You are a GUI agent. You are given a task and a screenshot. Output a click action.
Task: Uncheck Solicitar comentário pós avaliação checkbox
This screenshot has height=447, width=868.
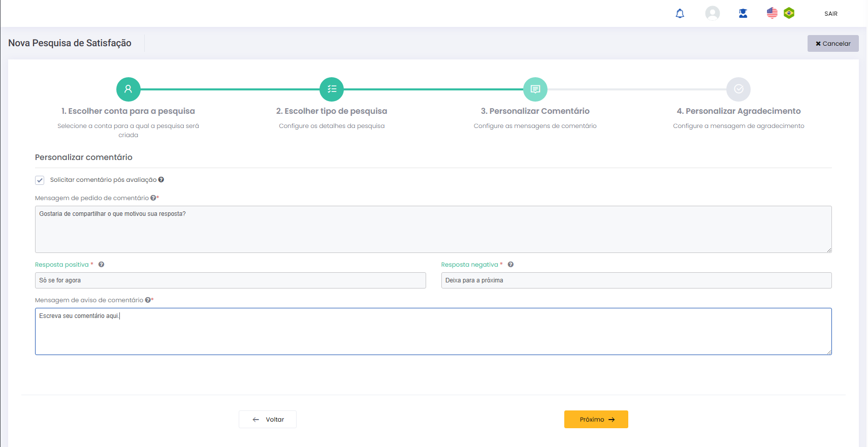[x=40, y=180]
